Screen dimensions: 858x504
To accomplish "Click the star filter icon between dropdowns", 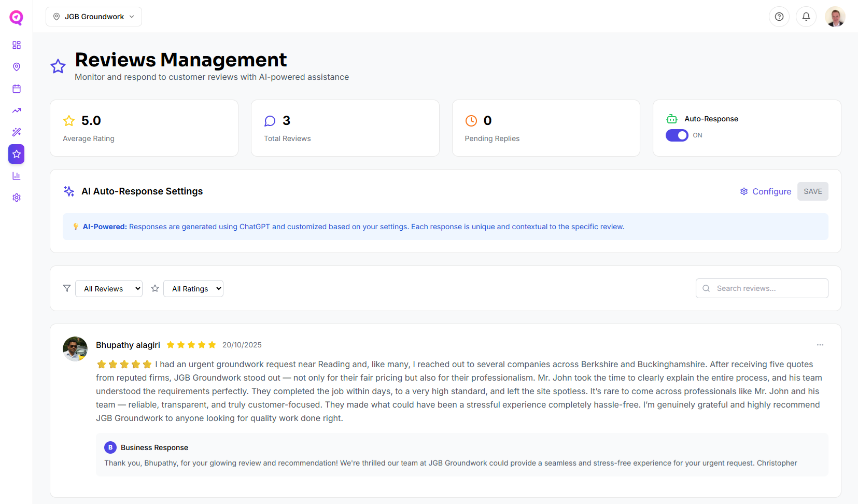I will [x=154, y=288].
